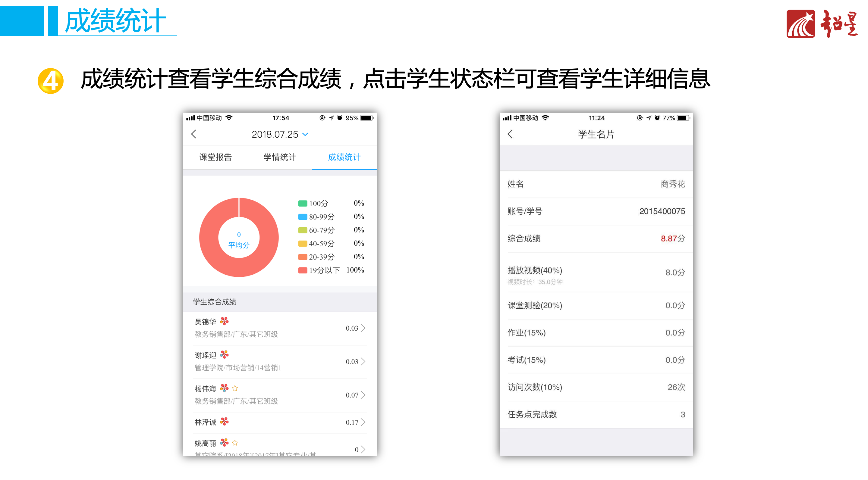Open 林泽诚 details via chevron
Screen dimensions: 868x480
click(x=363, y=422)
